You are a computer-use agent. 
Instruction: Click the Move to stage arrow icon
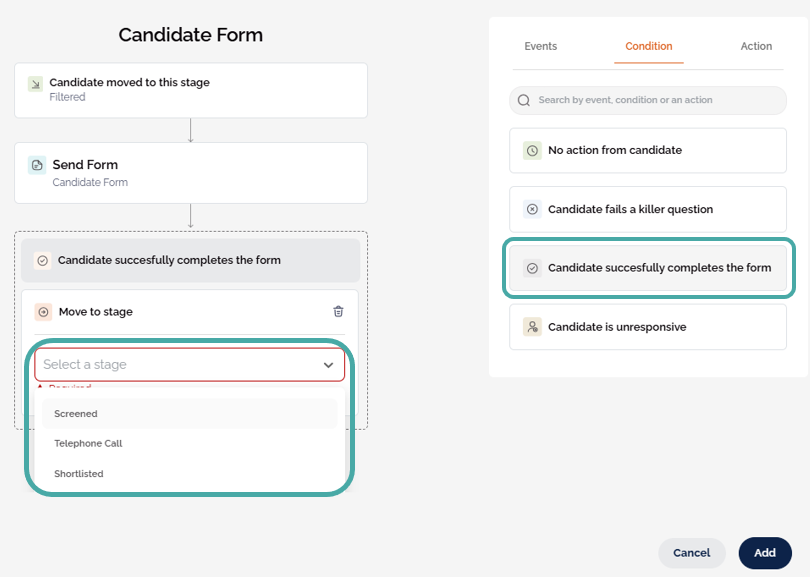pyautogui.click(x=43, y=312)
